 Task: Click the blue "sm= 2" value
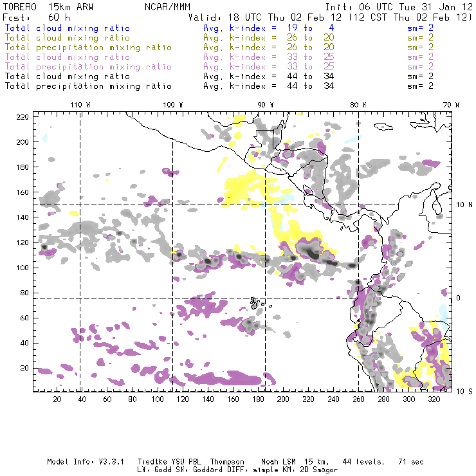pos(421,28)
